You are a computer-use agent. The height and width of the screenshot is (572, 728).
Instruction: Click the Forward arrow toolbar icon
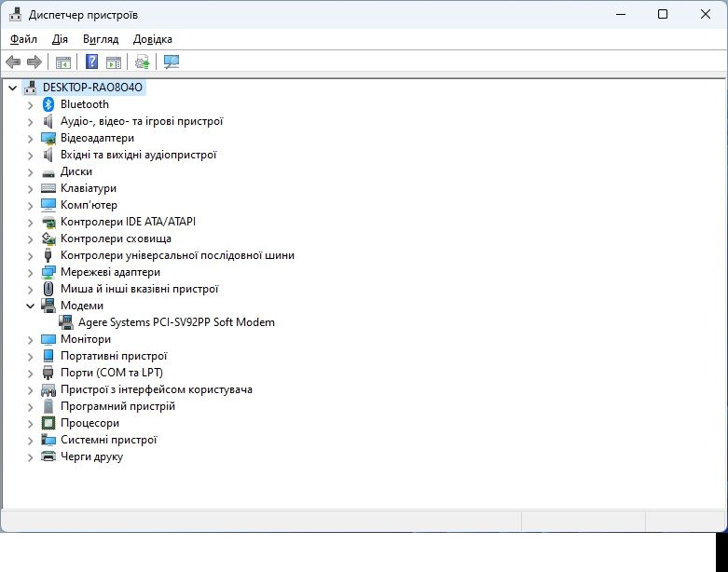[x=34, y=61]
